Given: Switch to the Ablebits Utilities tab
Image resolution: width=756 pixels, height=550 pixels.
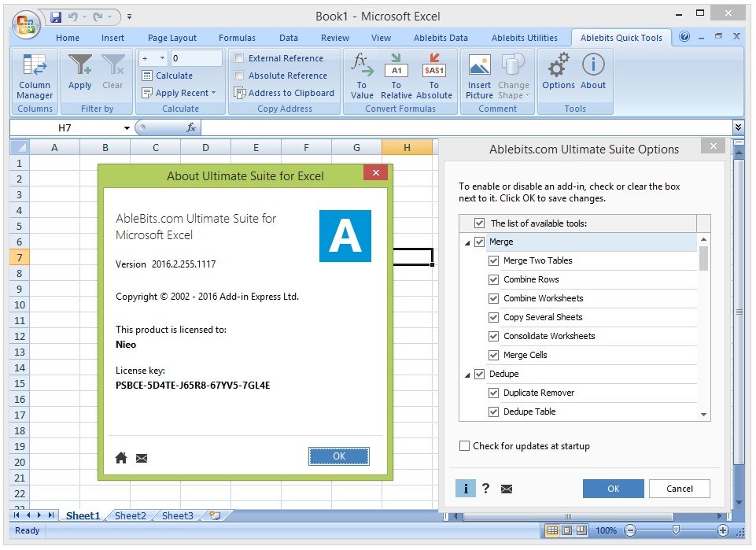Looking at the screenshot, I should click(x=525, y=38).
